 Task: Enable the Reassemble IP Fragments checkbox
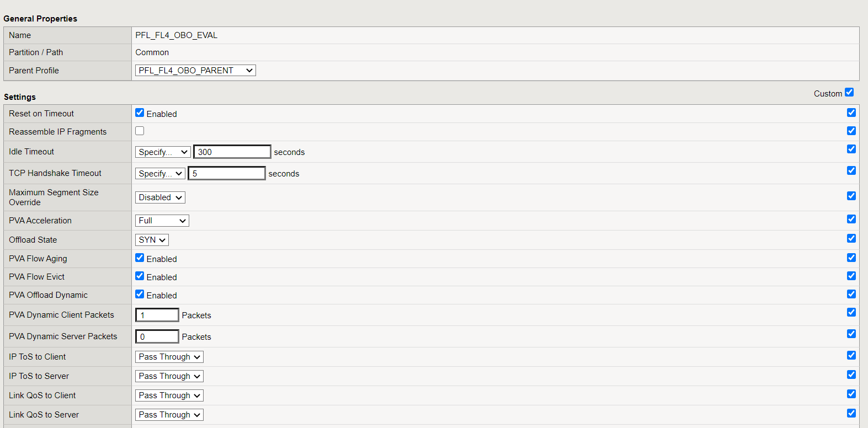point(140,131)
